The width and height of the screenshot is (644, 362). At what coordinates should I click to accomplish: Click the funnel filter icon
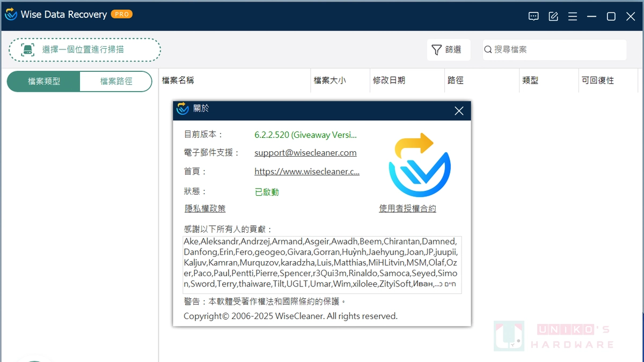(x=437, y=49)
